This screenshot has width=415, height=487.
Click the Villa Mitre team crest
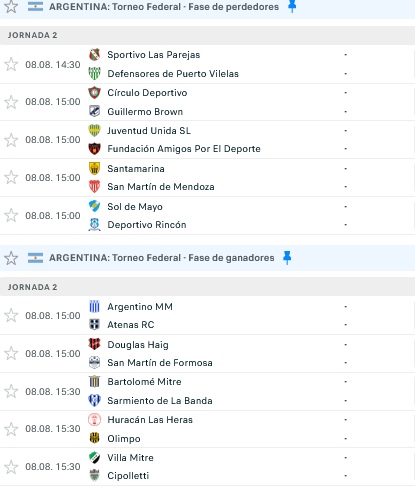point(94,458)
